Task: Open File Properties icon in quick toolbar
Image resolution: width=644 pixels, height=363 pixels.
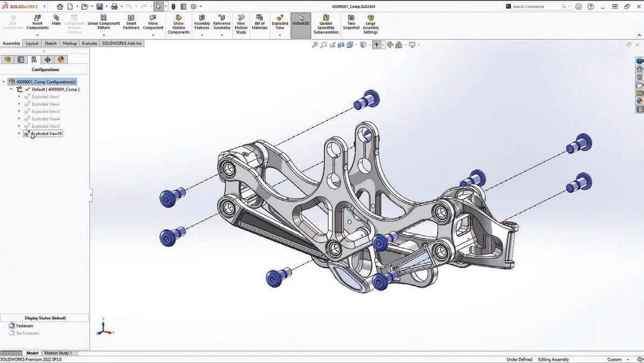Action: [x=183, y=6]
